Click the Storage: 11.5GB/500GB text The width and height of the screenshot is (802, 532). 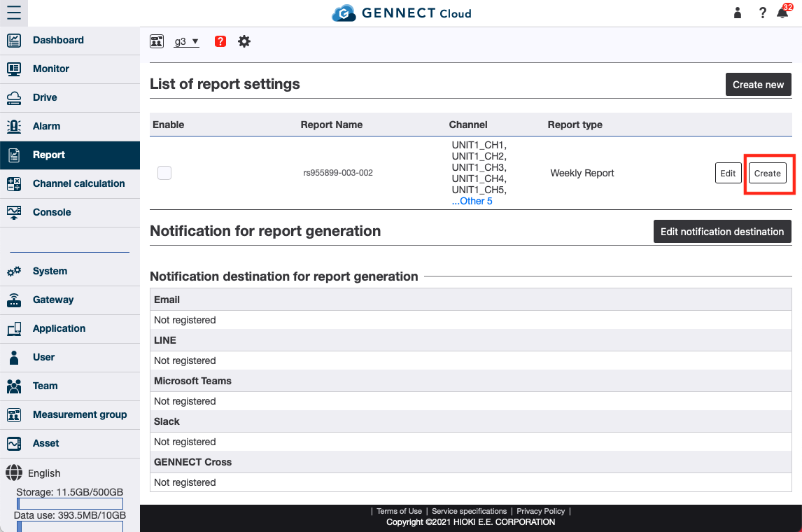point(69,492)
